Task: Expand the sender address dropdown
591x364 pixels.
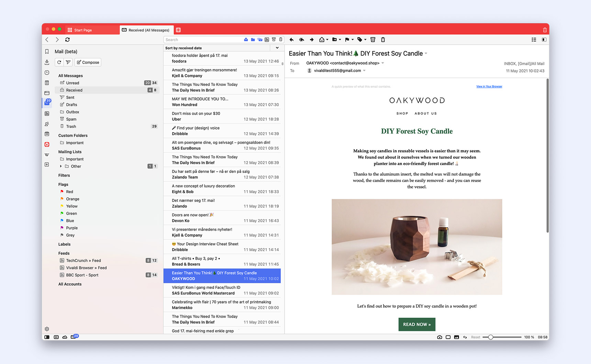Action: coord(383,63)
